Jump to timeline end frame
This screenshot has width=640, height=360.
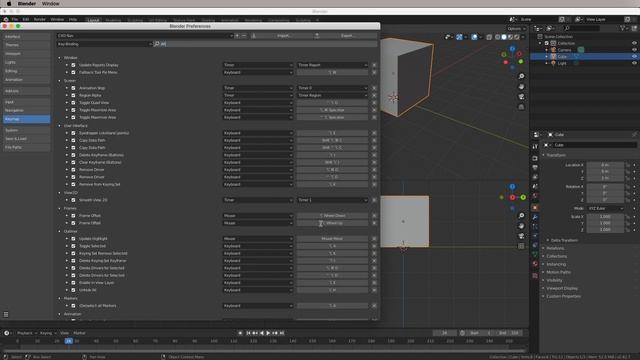[282, 333]
